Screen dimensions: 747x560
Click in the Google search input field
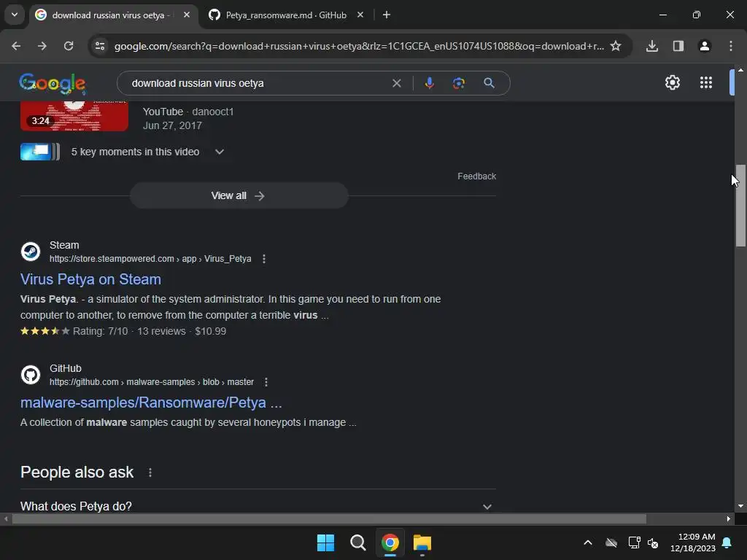258,83
